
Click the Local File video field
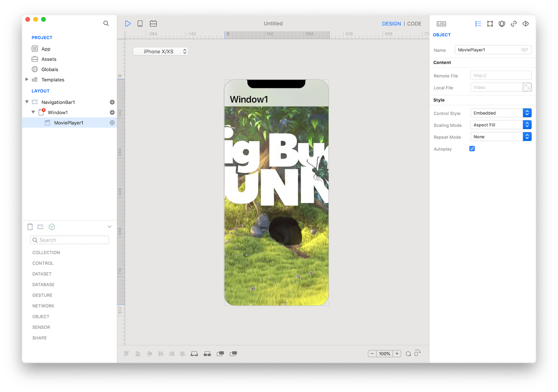tap(496, 87)
